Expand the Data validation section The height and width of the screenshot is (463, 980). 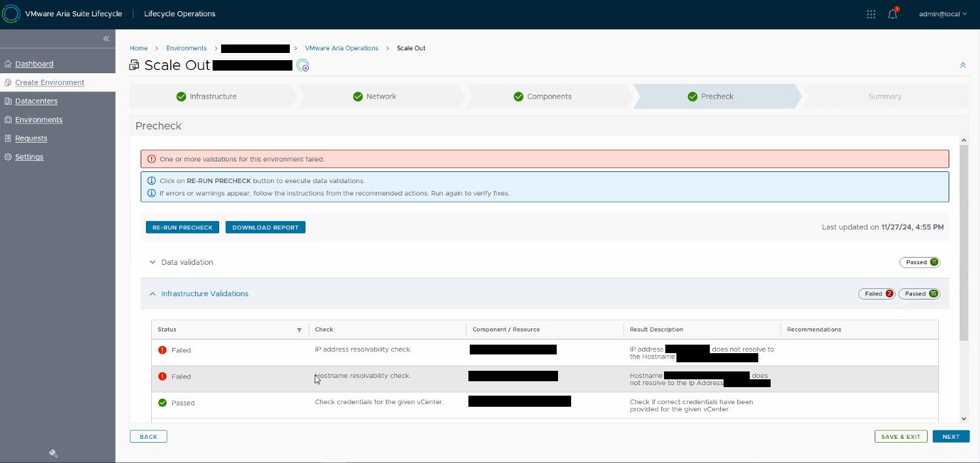[x=152, y=262]
